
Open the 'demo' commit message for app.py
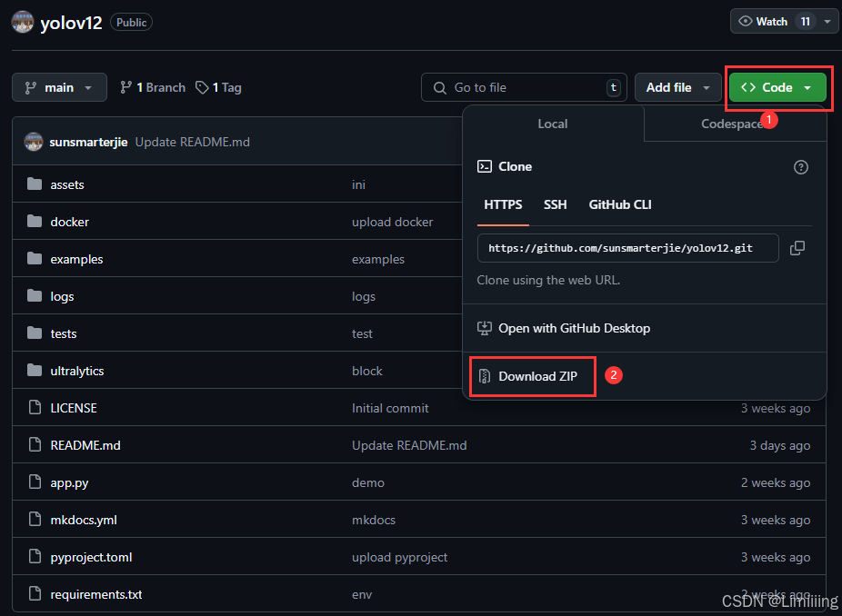click(x=368, y=483)
